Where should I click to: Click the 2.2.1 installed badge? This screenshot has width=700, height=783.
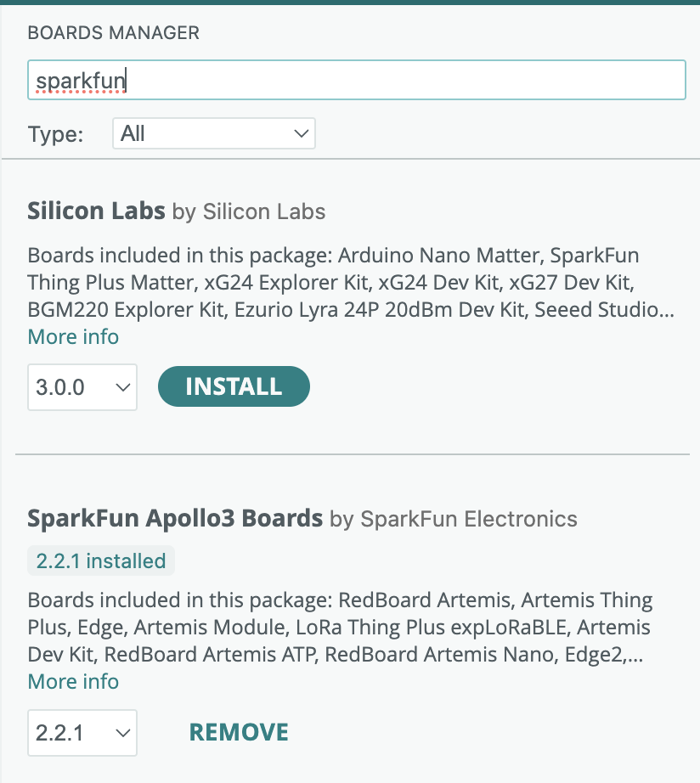pos(100,560)
